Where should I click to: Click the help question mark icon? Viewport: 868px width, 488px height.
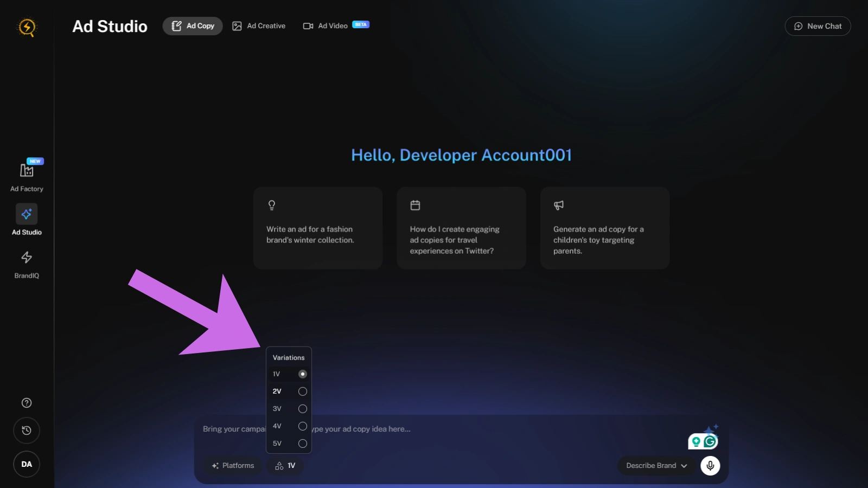coord(27,403)
